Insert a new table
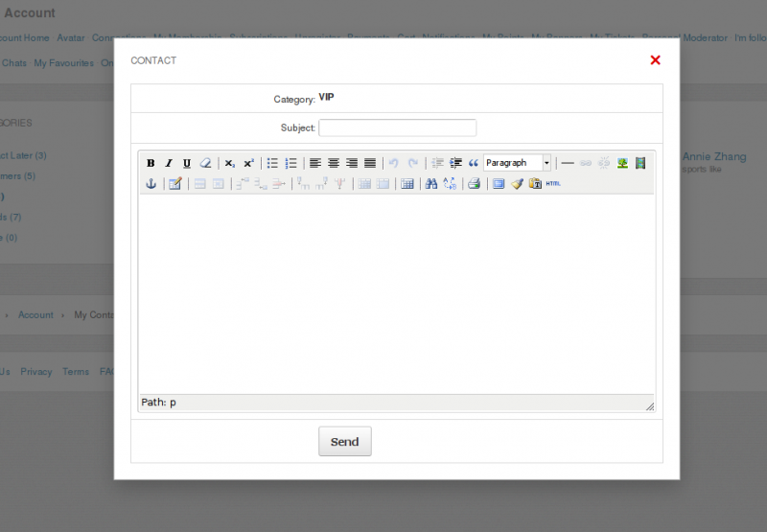Screen dimensions: 767x532 pos(407,184)
